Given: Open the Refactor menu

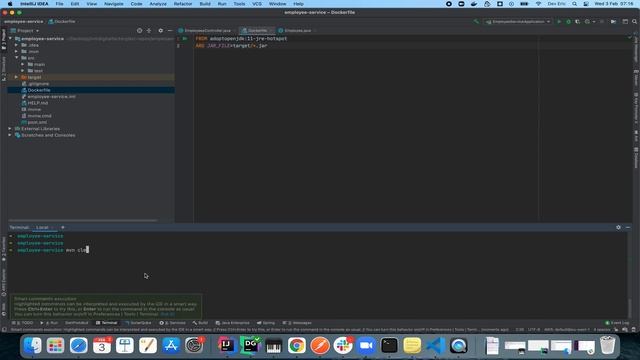Looking at the screenshot, I should [183, 4].
